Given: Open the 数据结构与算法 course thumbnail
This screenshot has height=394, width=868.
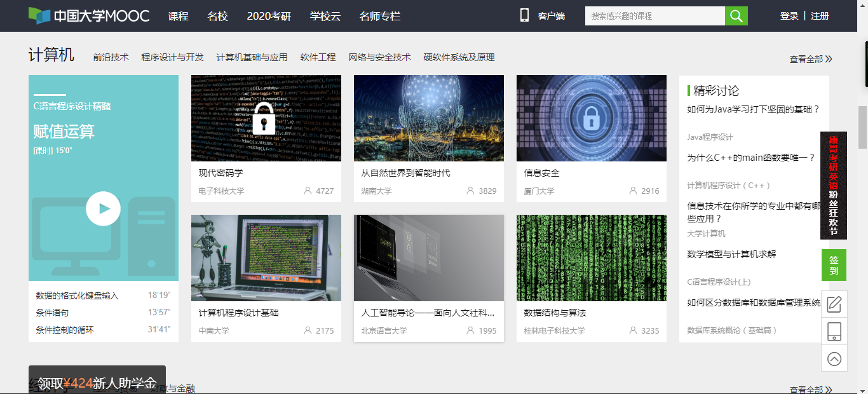Looking at the screenshot, I should coord(592,258).
